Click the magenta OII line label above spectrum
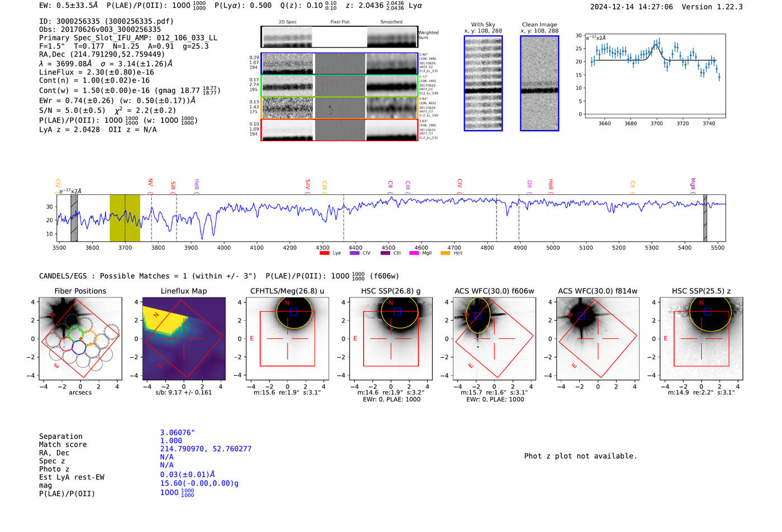 click(x=530, y=184)
